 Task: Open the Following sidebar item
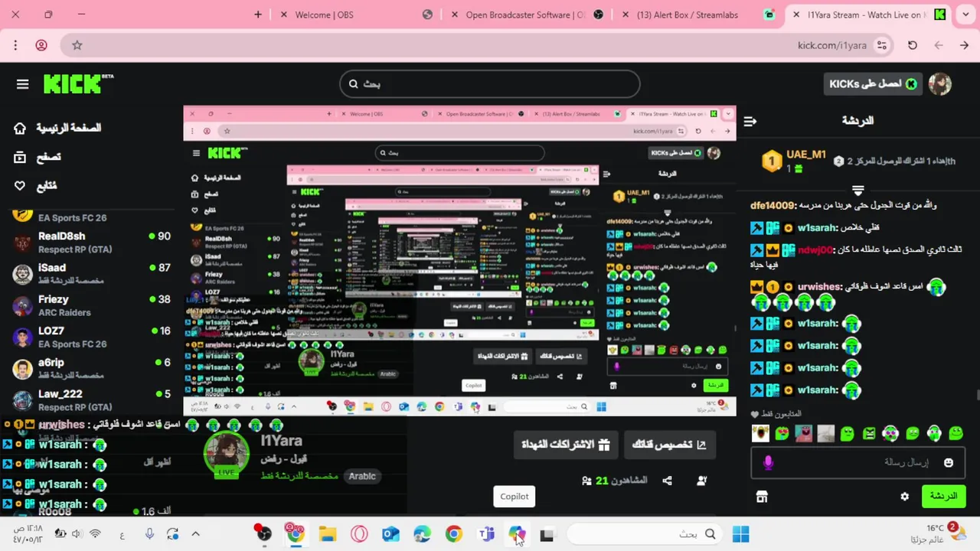tap(35, 185)
